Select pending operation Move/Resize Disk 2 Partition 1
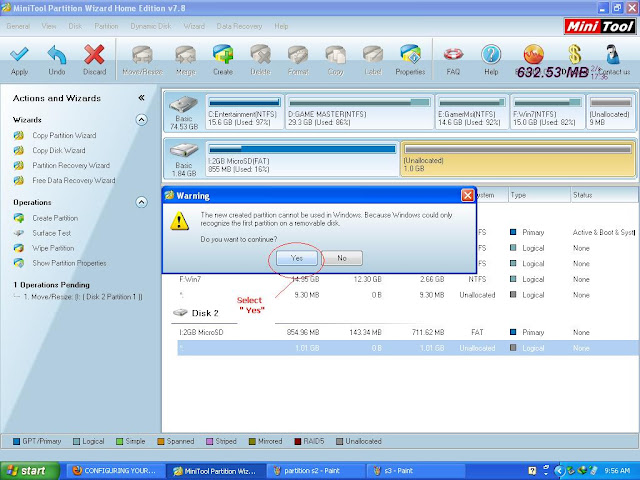Image resolution: width=640 pixels, height=480 pixels. click(83, 297)
